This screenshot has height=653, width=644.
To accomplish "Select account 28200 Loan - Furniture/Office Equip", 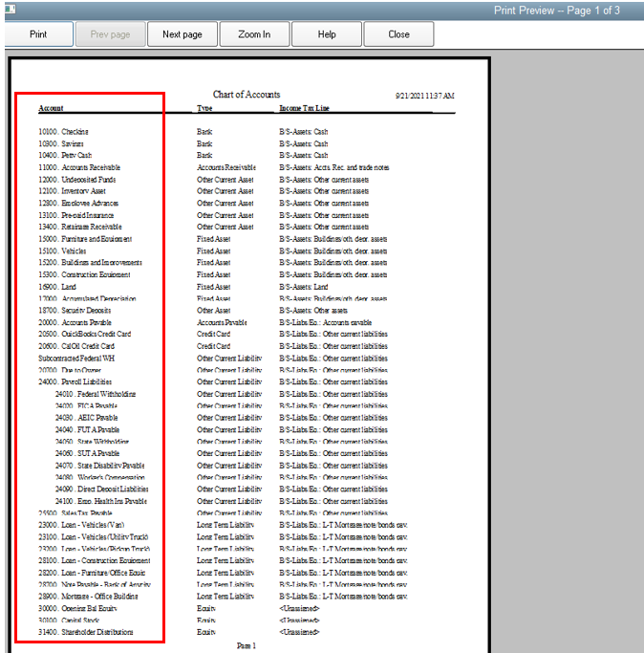I will (92, 573).
